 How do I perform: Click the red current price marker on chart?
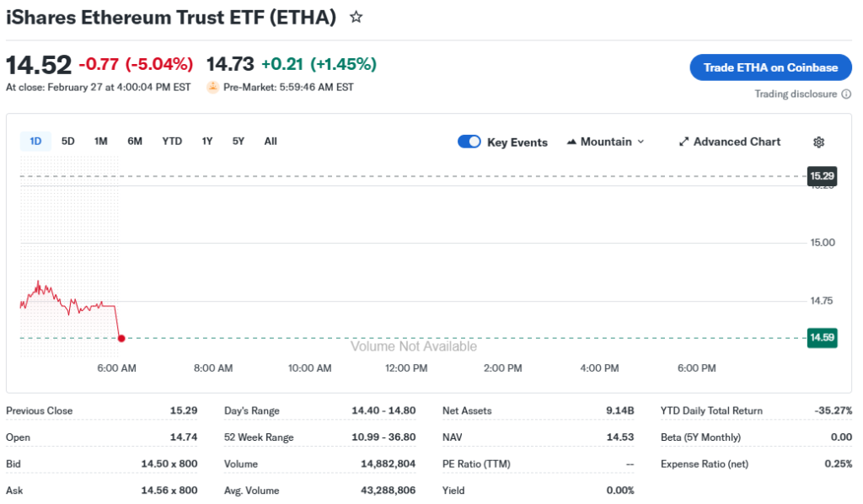[121, 338]
